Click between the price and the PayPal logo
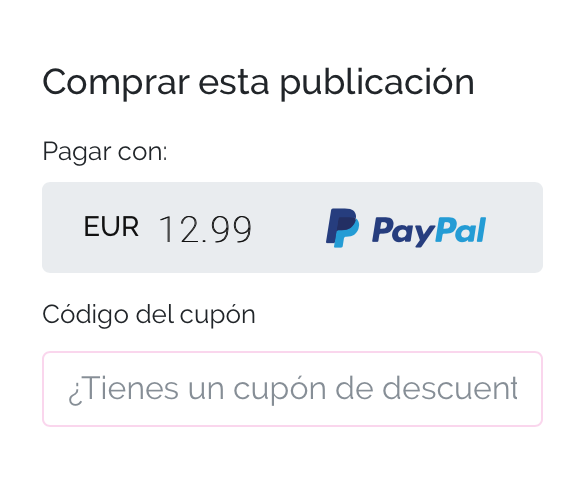This screenshot has width=586, height=502. (x=289, y=228)
